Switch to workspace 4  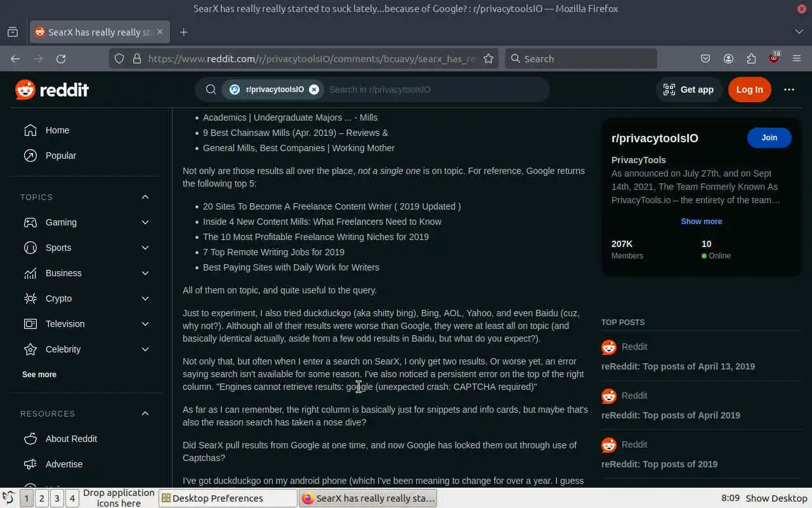tap(72, 498)
